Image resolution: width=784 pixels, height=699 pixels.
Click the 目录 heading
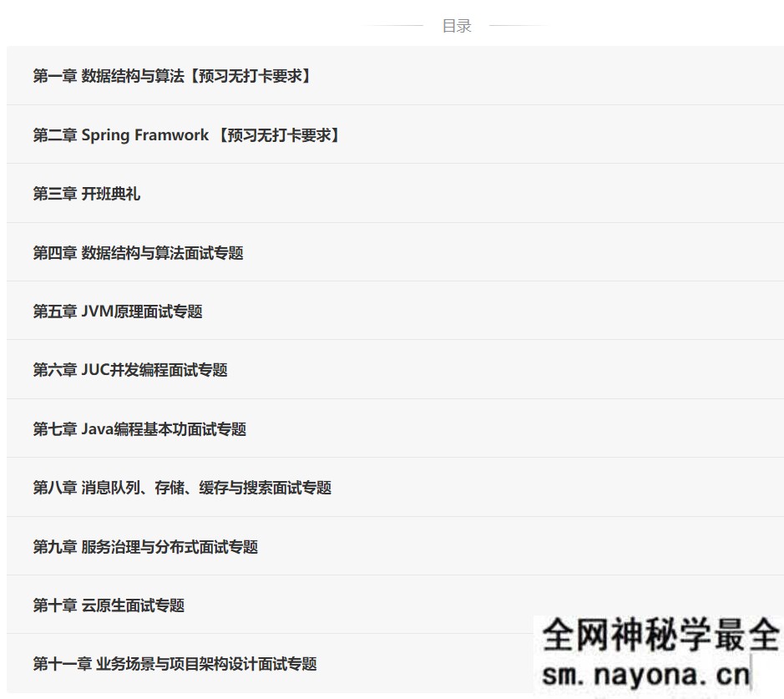[457, 26]
